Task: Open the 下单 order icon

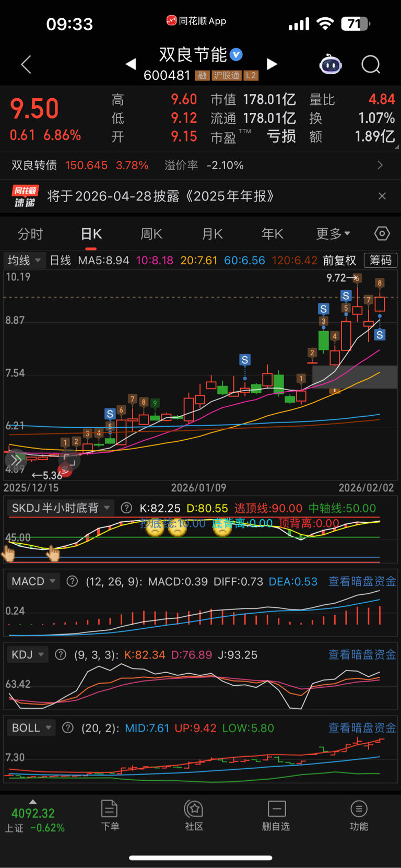Action: click(x=110, y=815)
